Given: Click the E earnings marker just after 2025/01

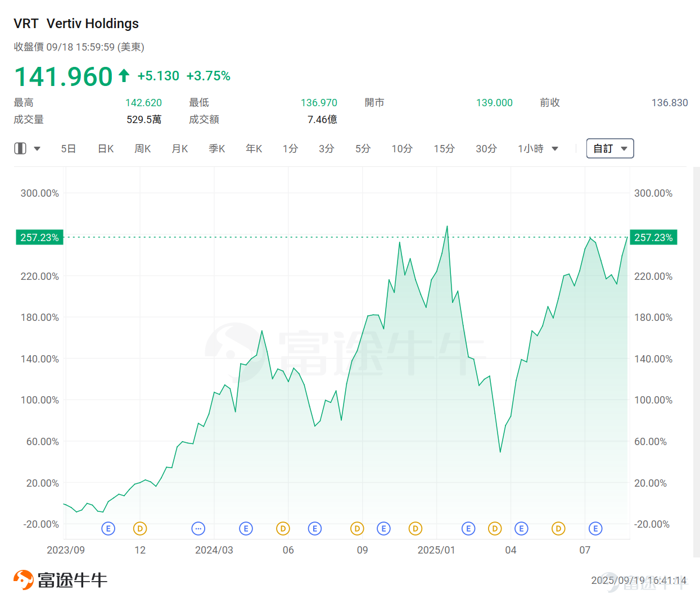Looking at the screenshot, I should pos(468,529).
